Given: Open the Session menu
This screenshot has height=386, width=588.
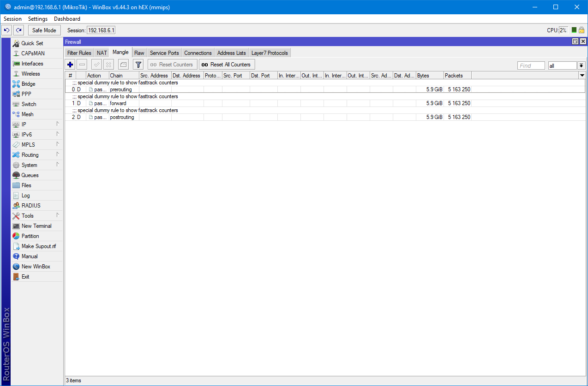Looking at the screenshot, I should tap(12, 19).
